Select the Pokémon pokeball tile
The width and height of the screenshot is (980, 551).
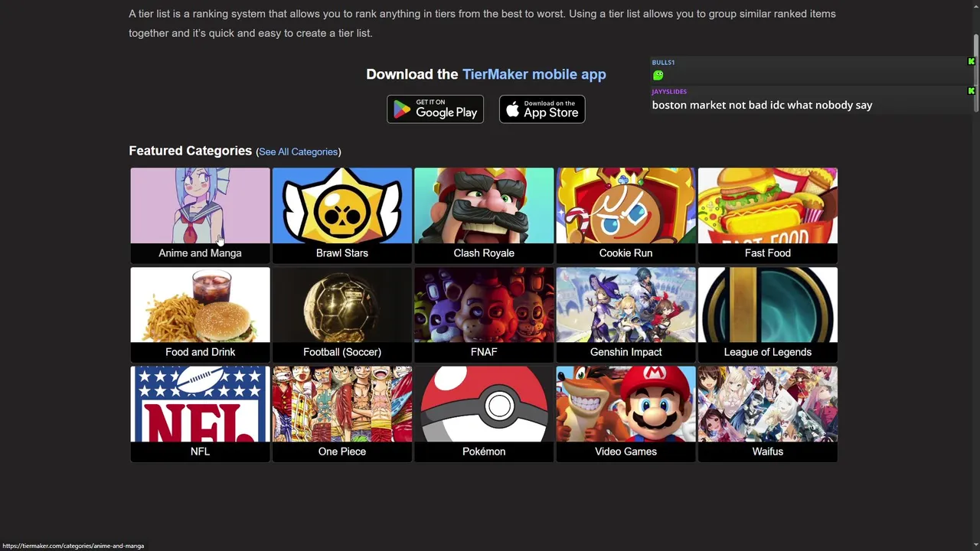tap(484, 414)
